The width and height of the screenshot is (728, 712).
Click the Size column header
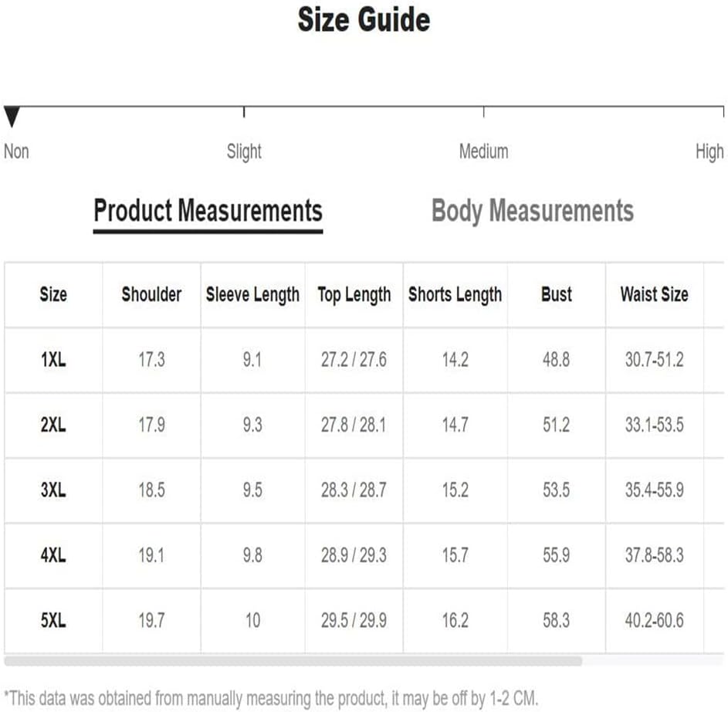pyautogui.click(x=53, y=294)
